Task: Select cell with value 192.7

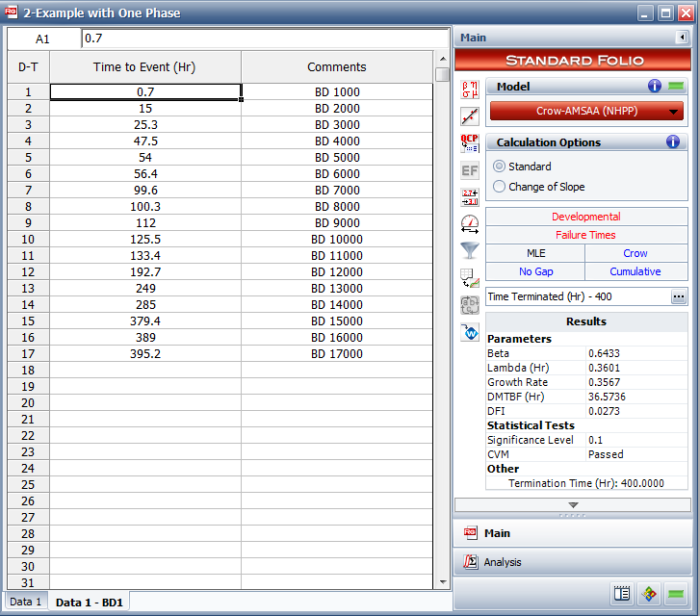Action: (145, 272)
